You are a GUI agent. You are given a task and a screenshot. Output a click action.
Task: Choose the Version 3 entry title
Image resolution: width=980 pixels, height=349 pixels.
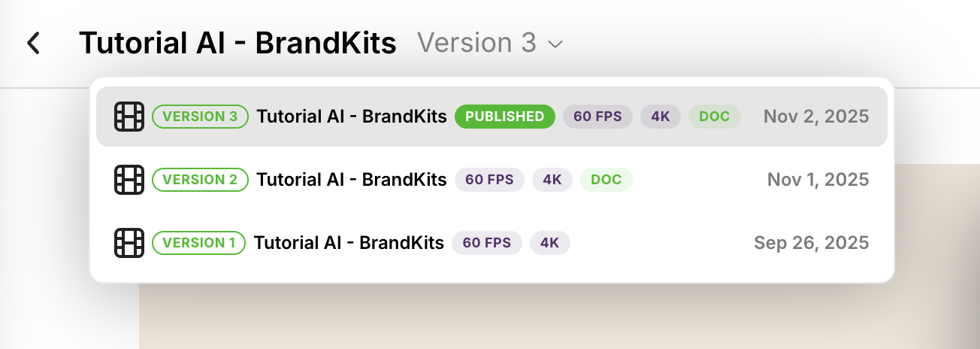click(x=351, y=117)
